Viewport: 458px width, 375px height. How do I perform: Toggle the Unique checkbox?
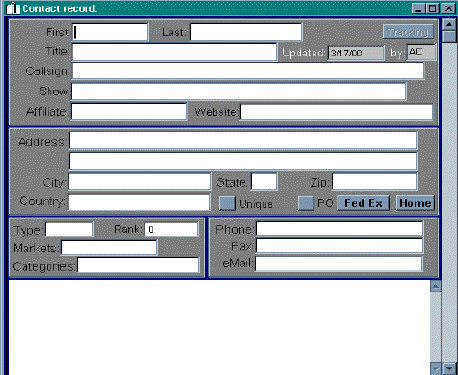[x=227, y=203]
